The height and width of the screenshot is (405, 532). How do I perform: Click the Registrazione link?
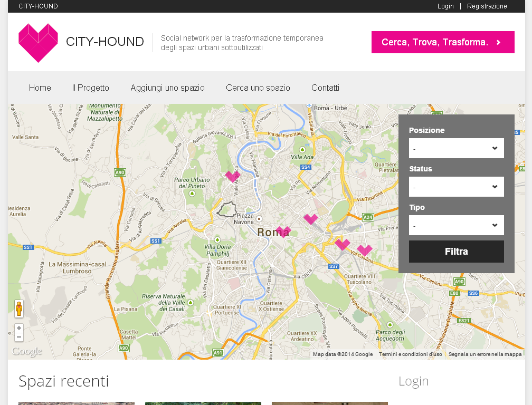point(487,6)
